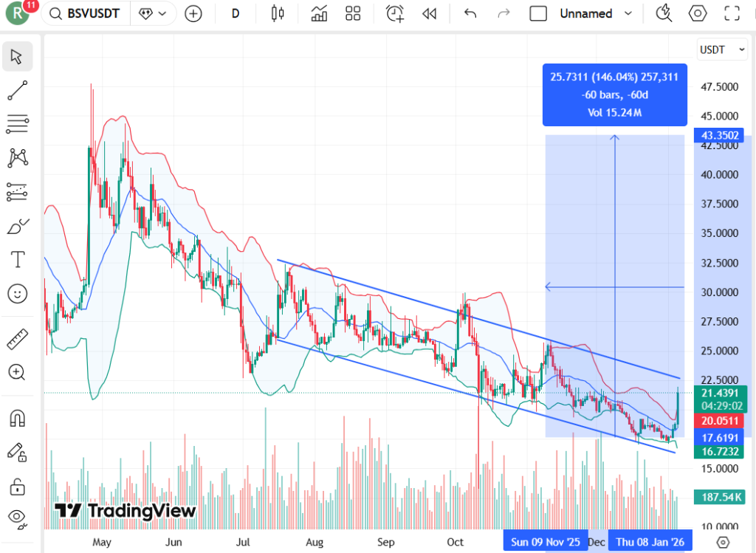The height and width of the screenshot is (553, 756).
Task: Lock all drawings on the chart
Action: coord(18,487)
